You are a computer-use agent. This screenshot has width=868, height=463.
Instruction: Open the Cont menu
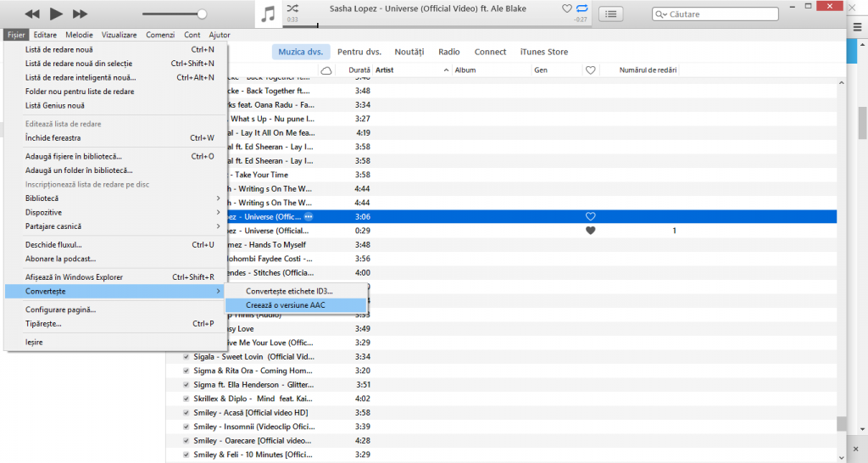click(x=192, y=35)
